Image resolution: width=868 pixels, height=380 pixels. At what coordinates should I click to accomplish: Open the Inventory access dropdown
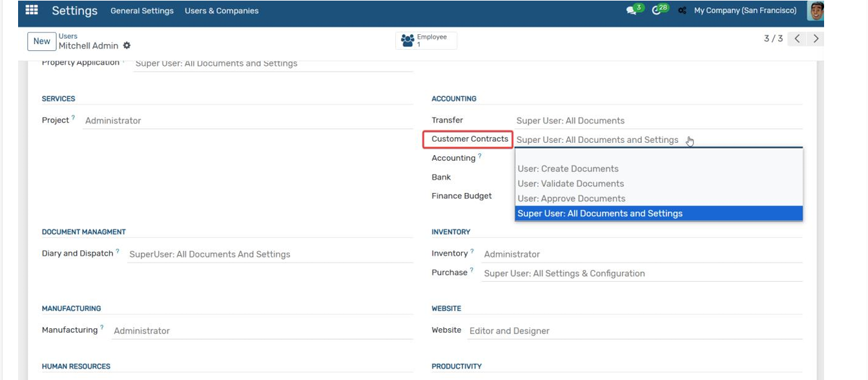[x=643, y=255]
